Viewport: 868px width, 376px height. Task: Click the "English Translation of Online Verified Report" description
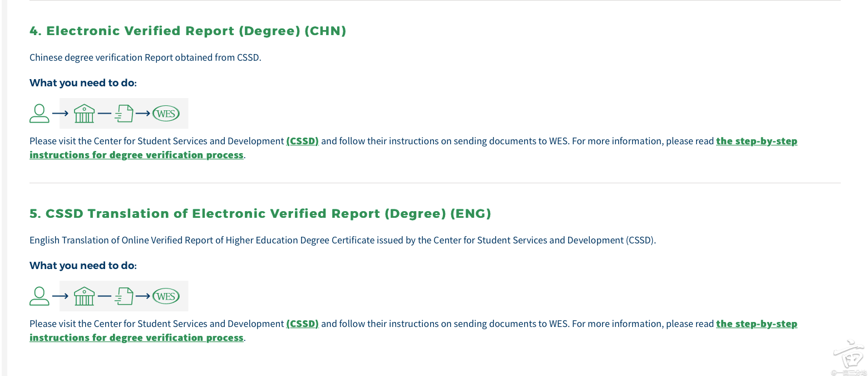point(343,240)
